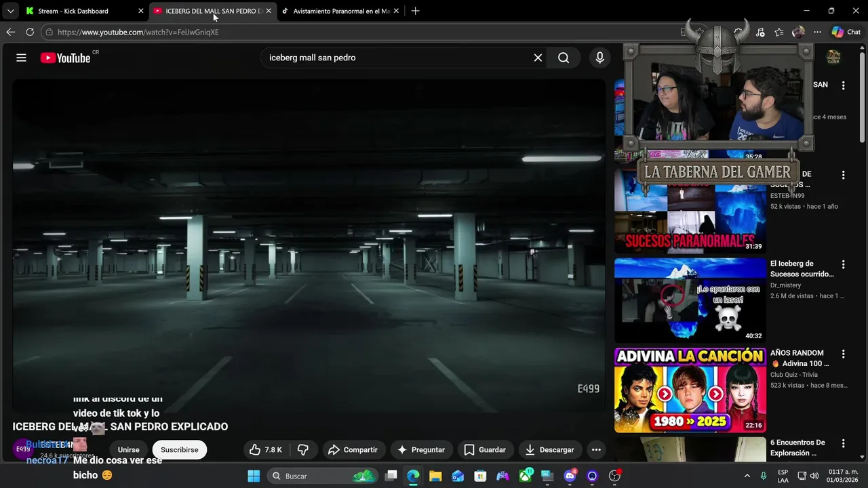Clear the search box text
The height and width of the screenshot is (488, 868).
pyautogui.click(x=538, y=58)
